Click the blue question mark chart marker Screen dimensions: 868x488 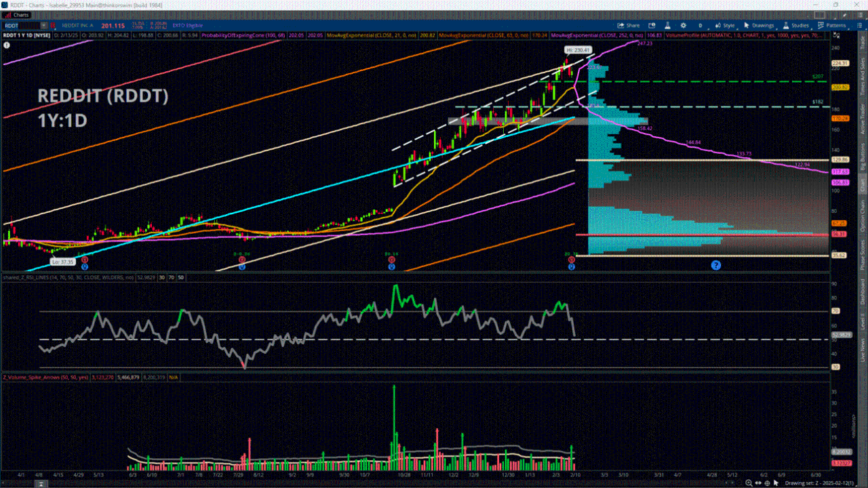(715, 264)
